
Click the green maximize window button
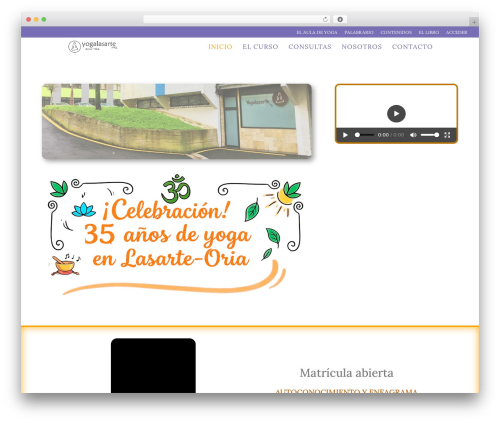coord(44,19)
